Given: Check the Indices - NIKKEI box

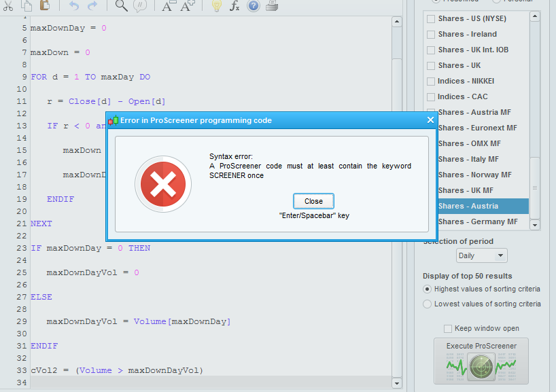Looking at the screenshot, I should pyautogui.click(x=431, y=81).
